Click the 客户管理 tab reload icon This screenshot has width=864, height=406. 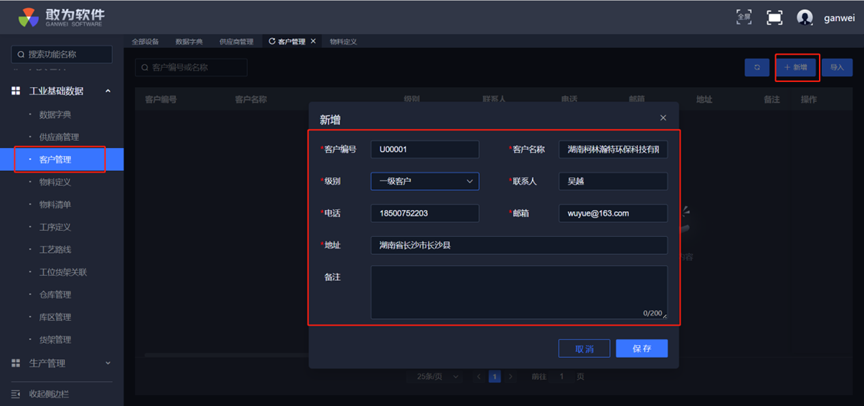click(x=272, y=41)
